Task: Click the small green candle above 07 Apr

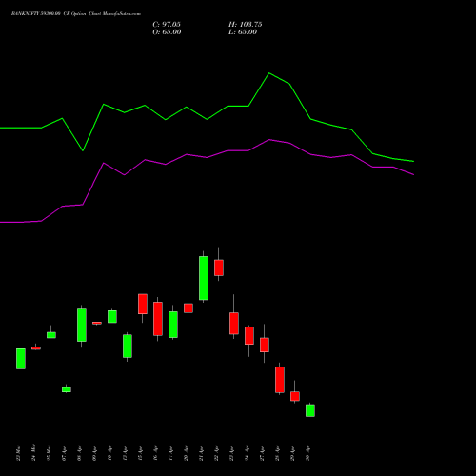Action: pyautogui.click(x=67, y=389)
